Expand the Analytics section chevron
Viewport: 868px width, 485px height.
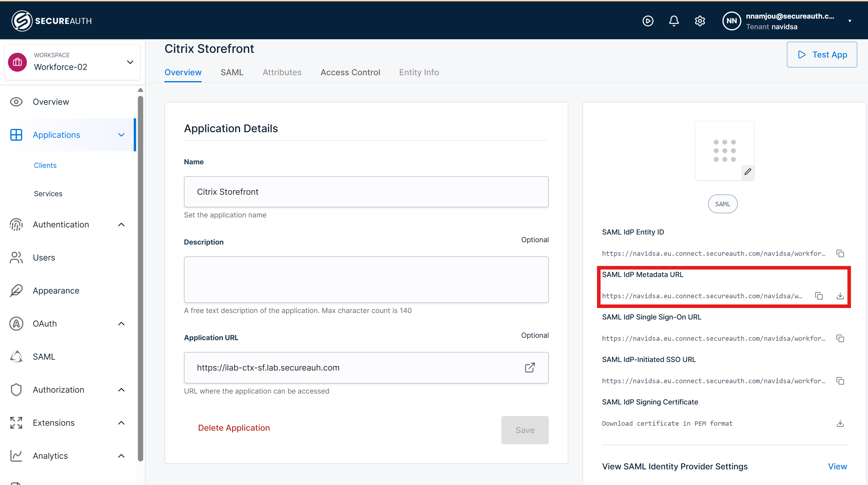point(121,456)
